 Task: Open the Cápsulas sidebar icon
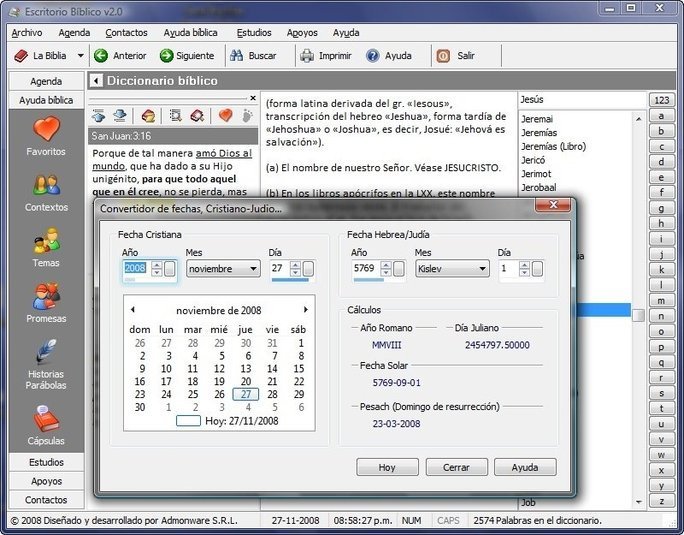[46, 418]
